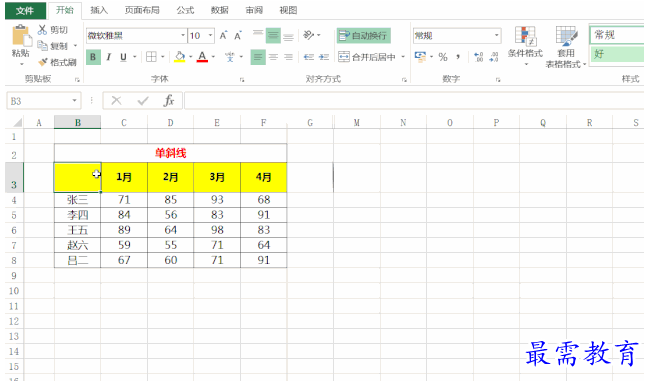Switch to the Page Layout (页面布局) tab
Viewport: 647px width, 385px height.
142,10
